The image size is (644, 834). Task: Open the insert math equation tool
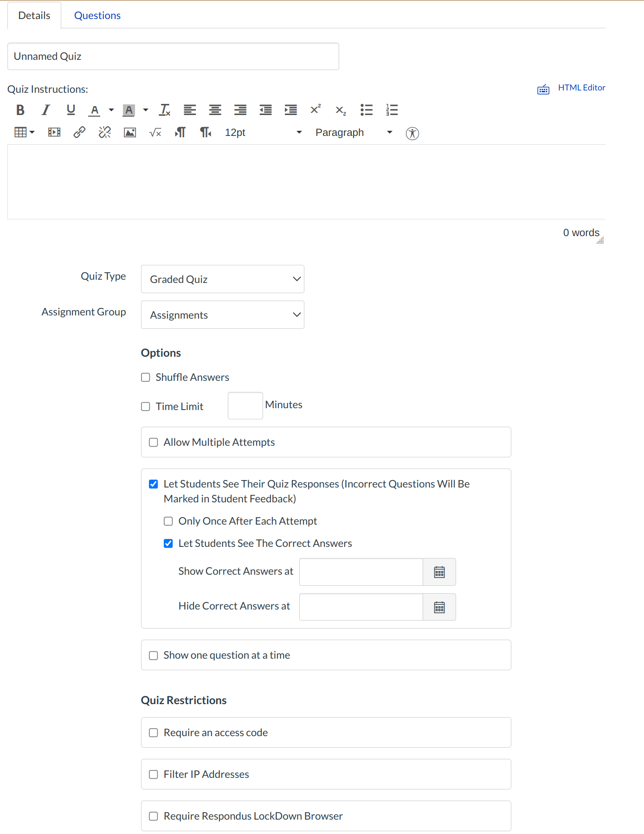click(x=155, y=133)
